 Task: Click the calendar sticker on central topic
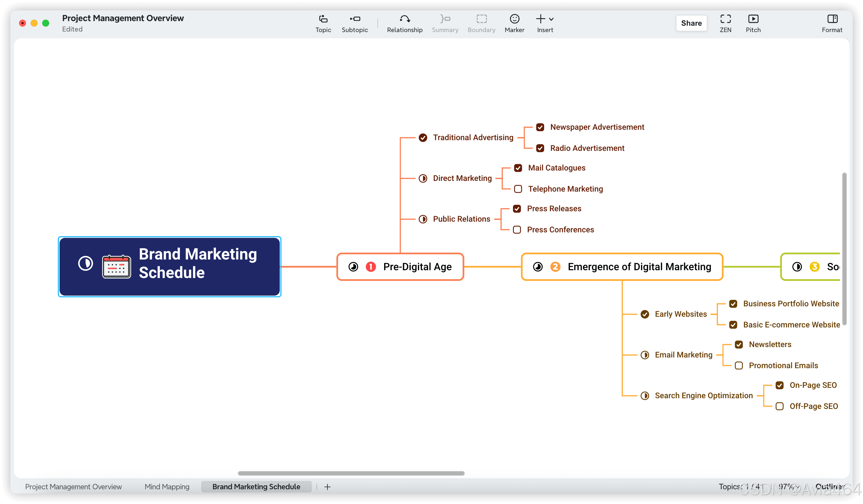[x=116, y=266]
